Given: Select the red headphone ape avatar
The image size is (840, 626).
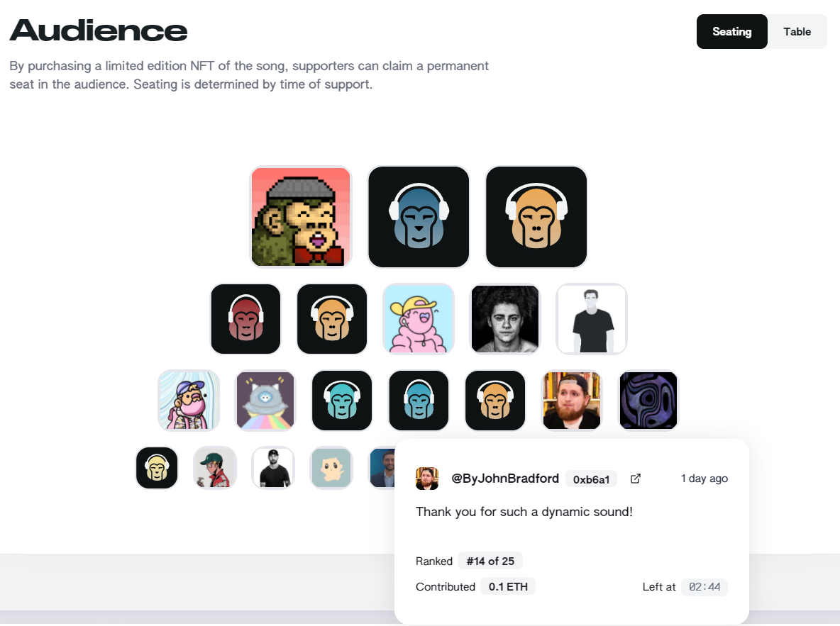Looking at the screenshot, I should tap(245, 319).
